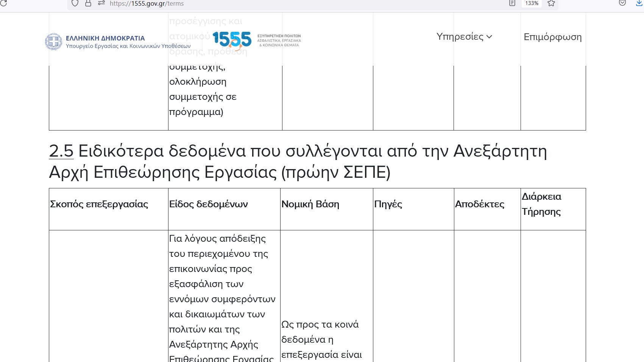The image size is (644, 362).
Task: Click the text 'πρόγραμμα)' in the upper table
Action: point(196,112)
